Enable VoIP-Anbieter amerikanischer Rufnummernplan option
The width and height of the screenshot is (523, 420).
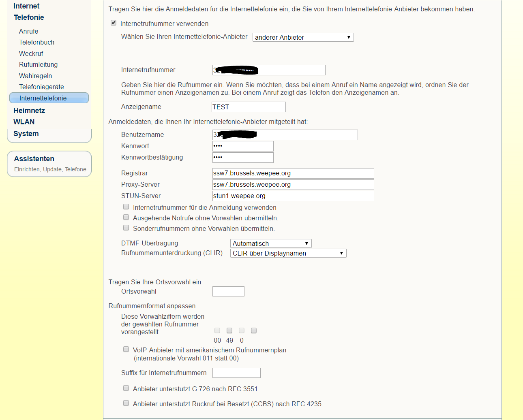pyautogui.click(x=126, y=350)
